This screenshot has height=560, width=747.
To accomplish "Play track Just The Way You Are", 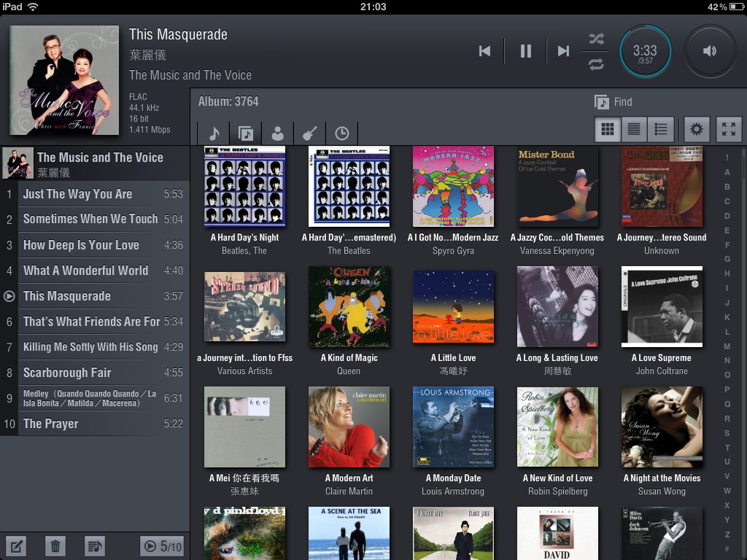I will pyautogui.click(x=95, y=194).
